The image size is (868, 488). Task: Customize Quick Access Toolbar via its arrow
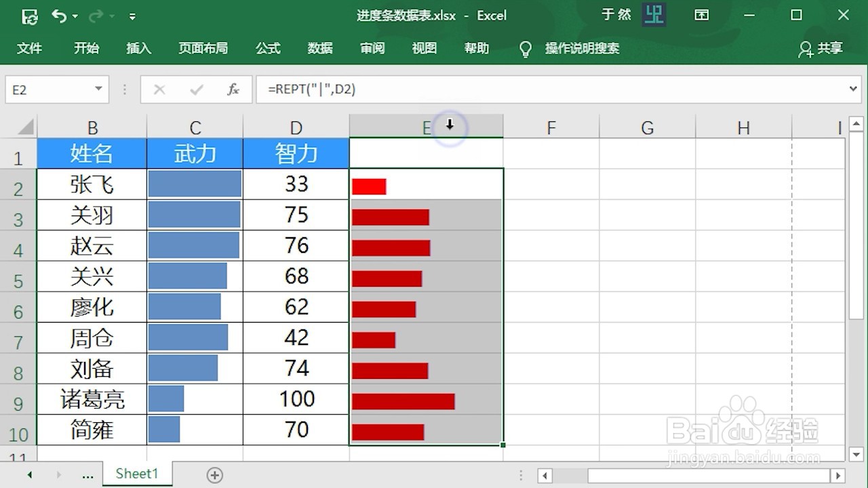pos(132,16)
